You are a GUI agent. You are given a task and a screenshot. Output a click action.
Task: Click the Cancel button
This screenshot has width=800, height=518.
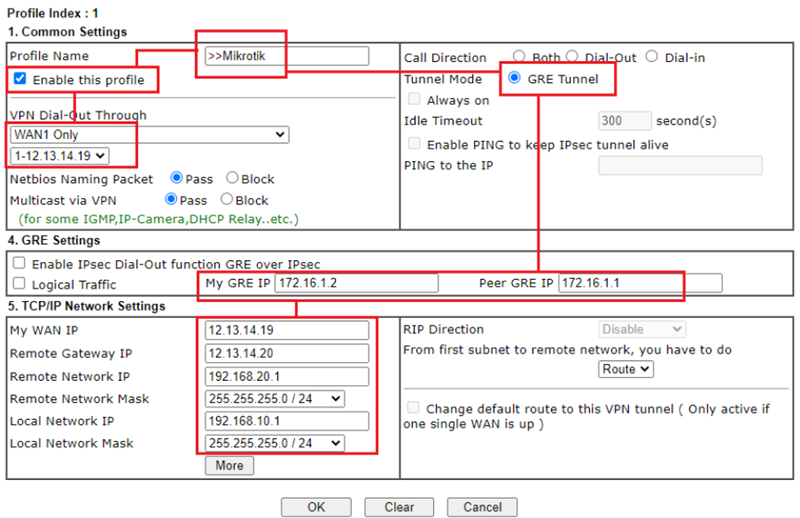point(482,507)
